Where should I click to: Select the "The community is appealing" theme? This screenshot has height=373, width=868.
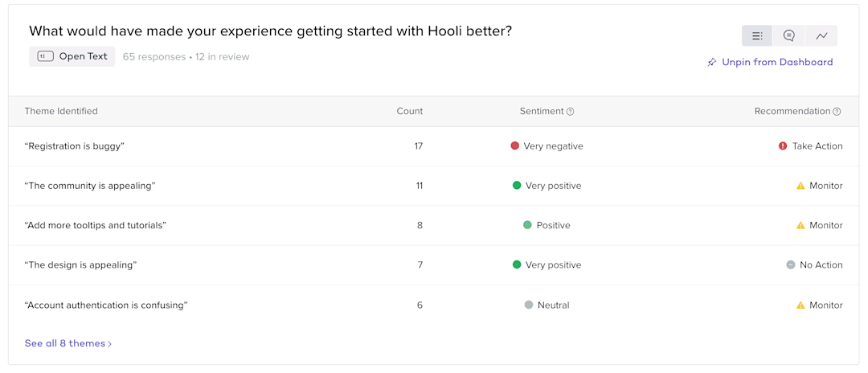(x=90, y=186)
